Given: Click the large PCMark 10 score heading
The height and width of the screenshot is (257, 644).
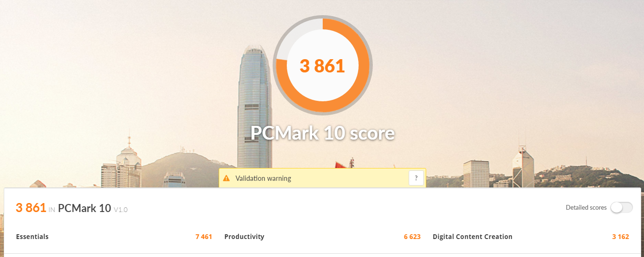Looking at the screenshot, I should coord(322,133).
